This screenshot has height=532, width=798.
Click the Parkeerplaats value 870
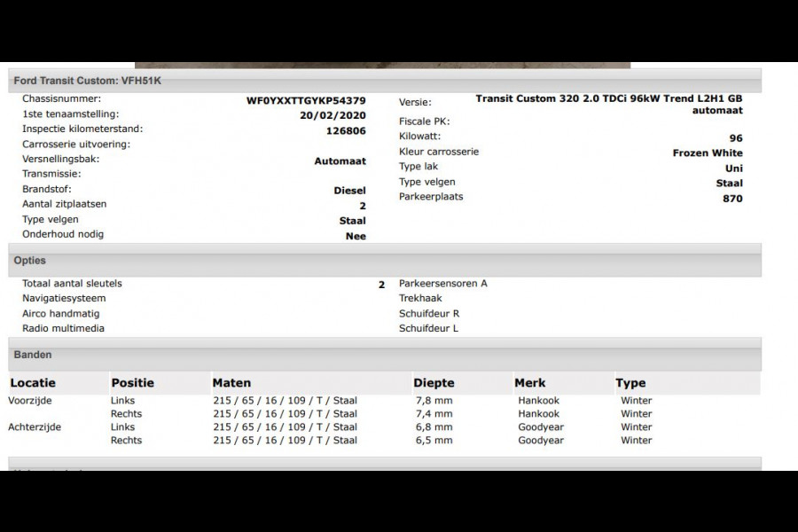(x=732, y=199)
